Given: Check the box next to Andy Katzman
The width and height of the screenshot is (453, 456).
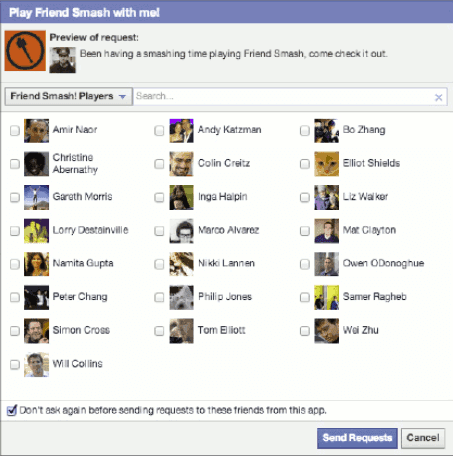Looking at the screenshot, I should pyautogui.click(x=159, y=131).
